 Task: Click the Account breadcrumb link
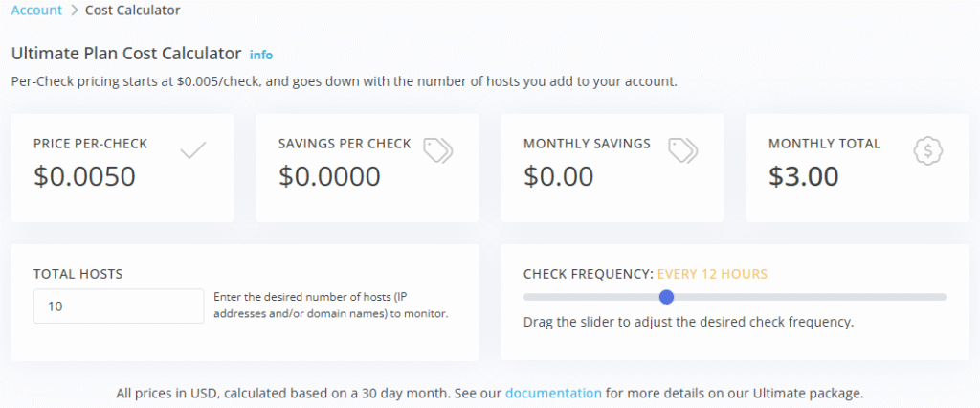[x=36, y=11]
